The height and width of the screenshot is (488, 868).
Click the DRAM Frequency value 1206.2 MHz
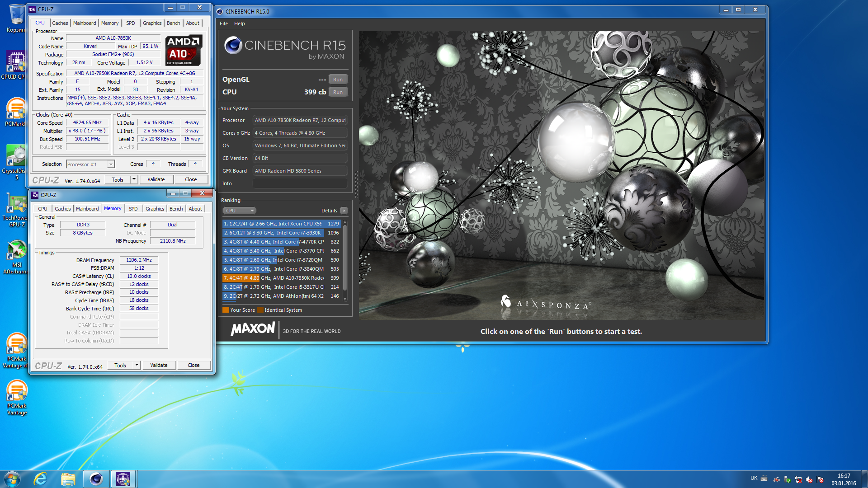pos(139,260)
